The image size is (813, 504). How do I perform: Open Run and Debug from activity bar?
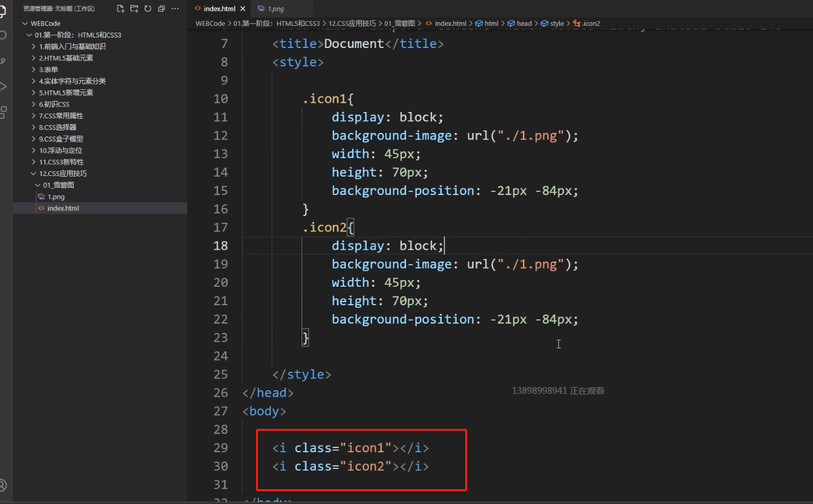coord(3,86)
